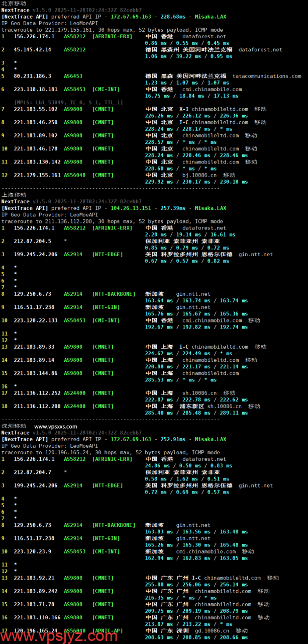This screenshot has width=308, height=644.
Task: Select IP 221.183.89.33
Action: (x=34, y=347)
